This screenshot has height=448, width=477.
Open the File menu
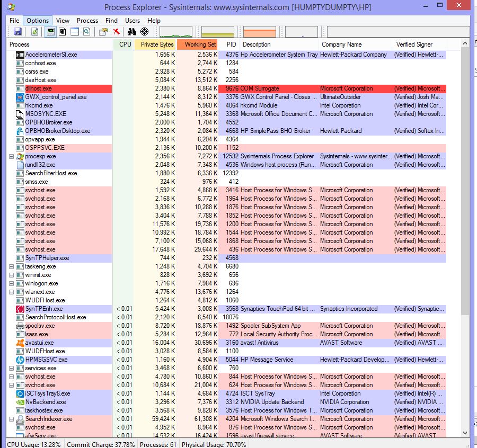(14, 20)
